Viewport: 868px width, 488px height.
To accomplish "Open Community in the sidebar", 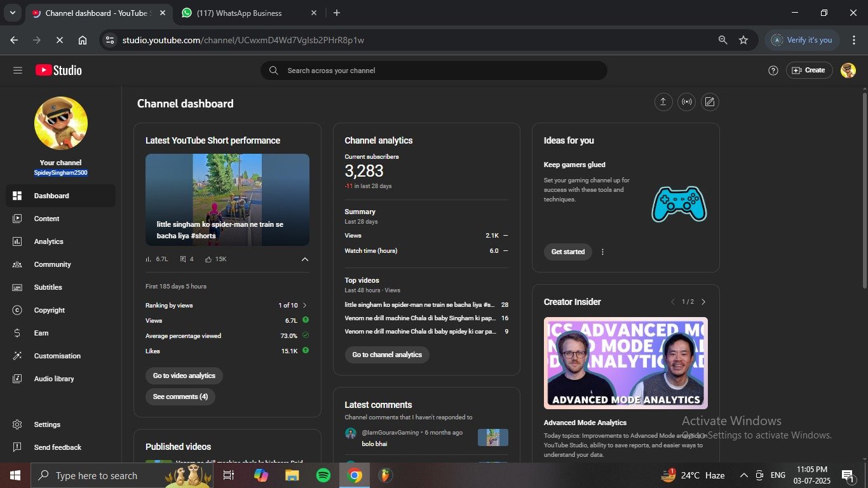I will (61, 264).
